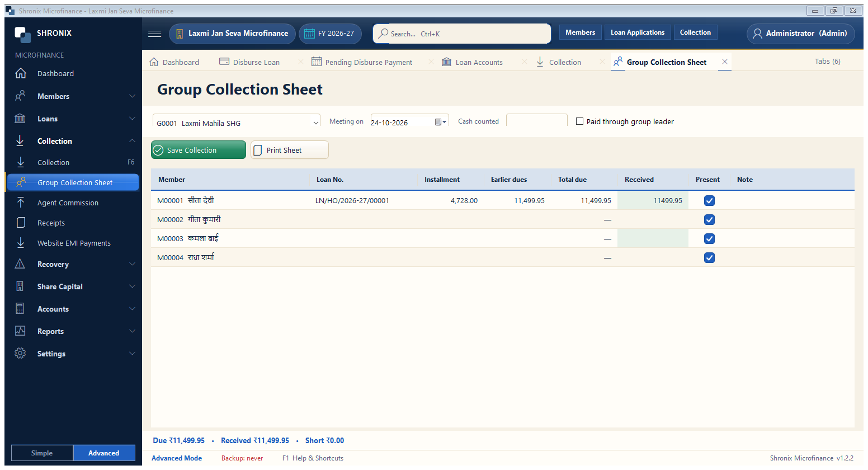Click the Search box in top bar
868x470 pixels.
coord(462,34)
